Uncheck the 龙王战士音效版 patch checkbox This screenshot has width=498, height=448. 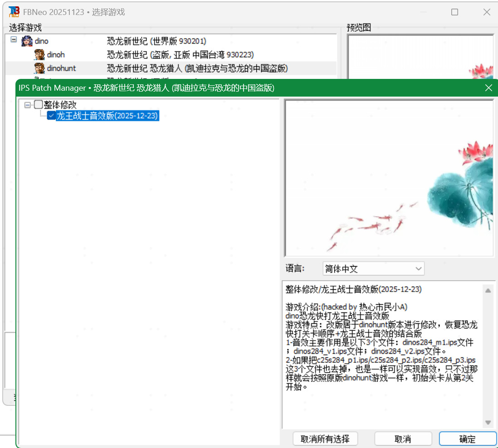51,116
